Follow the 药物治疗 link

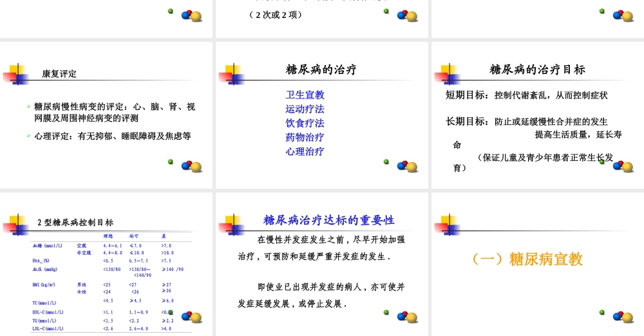[305, 137]
